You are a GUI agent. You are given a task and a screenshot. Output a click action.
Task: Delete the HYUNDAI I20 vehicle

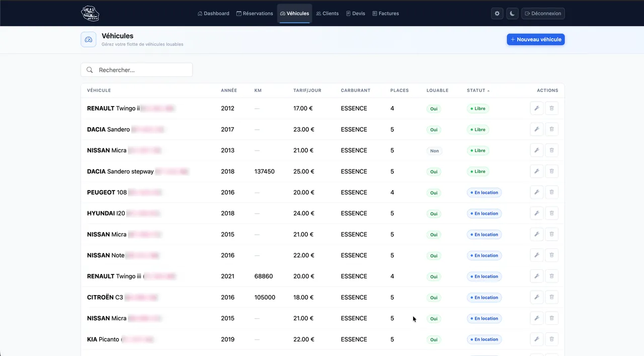[551, 213]
